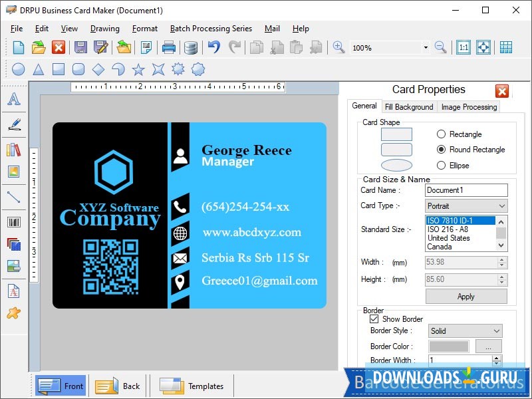532x399 pixels.
Task: Select the Rectangle card shape option
Action: (x=441, y=134)
